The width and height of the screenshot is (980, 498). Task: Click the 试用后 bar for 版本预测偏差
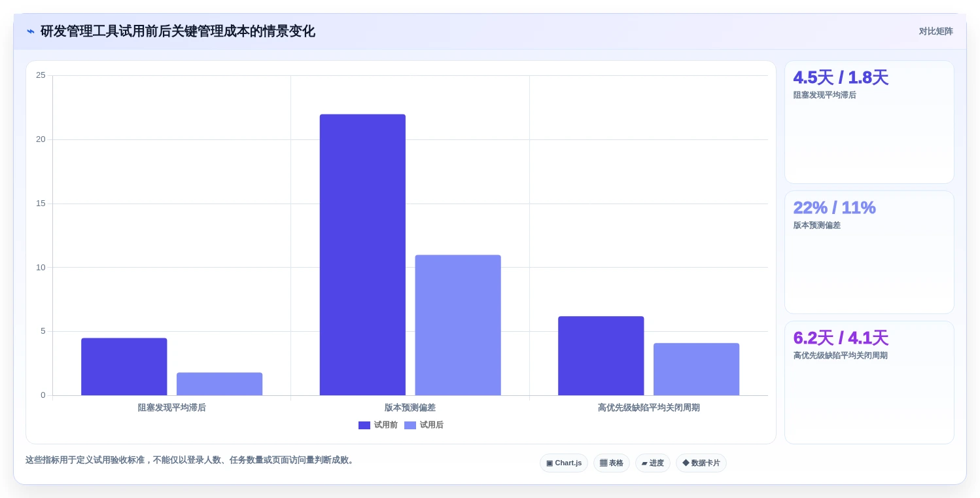point(458,325)
